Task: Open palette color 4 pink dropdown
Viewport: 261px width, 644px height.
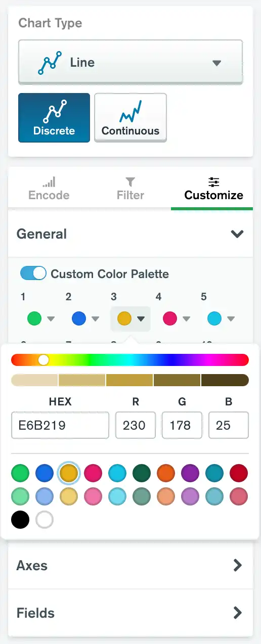Action: pyautogui.click(x=176, y=318)
